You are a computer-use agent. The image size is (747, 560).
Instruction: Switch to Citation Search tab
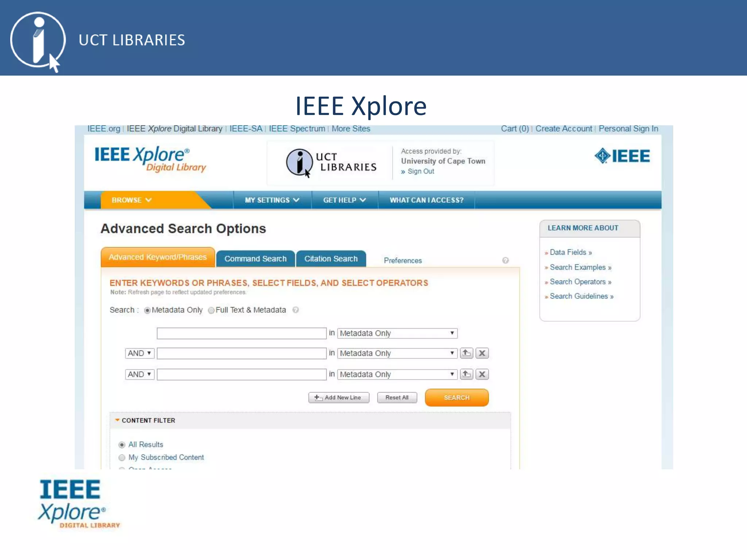click(331, 258)
